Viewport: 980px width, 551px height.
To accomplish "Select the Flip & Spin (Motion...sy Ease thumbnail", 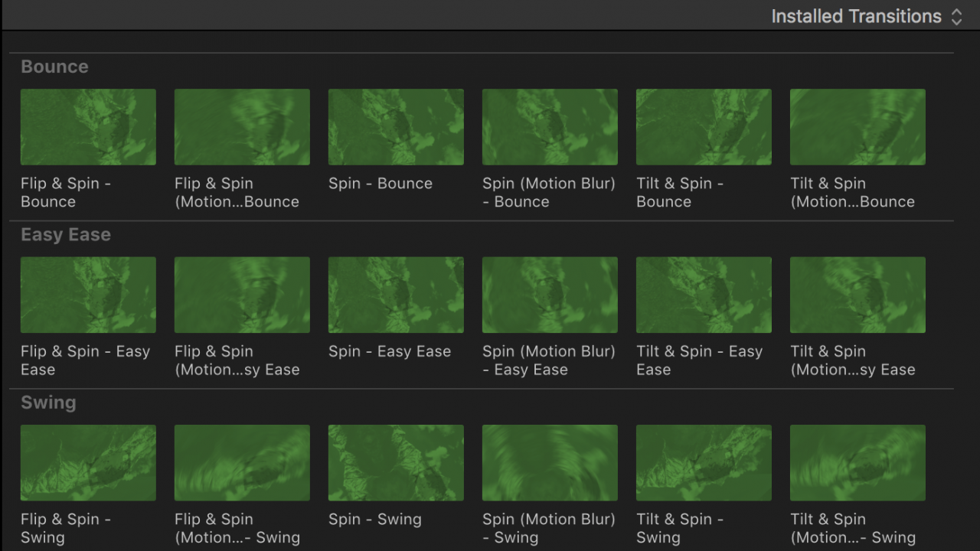I will click(x=242, y=295).
